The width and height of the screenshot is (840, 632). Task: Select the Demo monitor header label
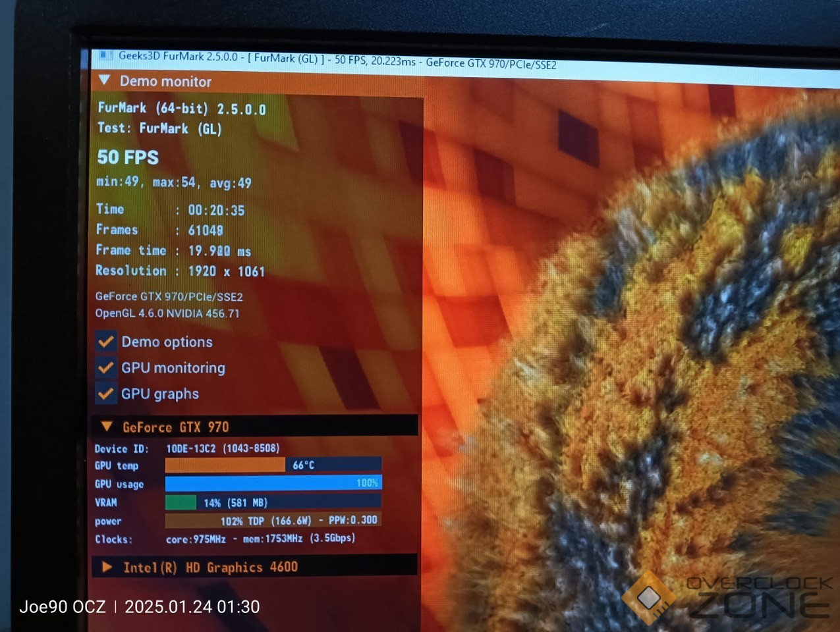[165, 82]
